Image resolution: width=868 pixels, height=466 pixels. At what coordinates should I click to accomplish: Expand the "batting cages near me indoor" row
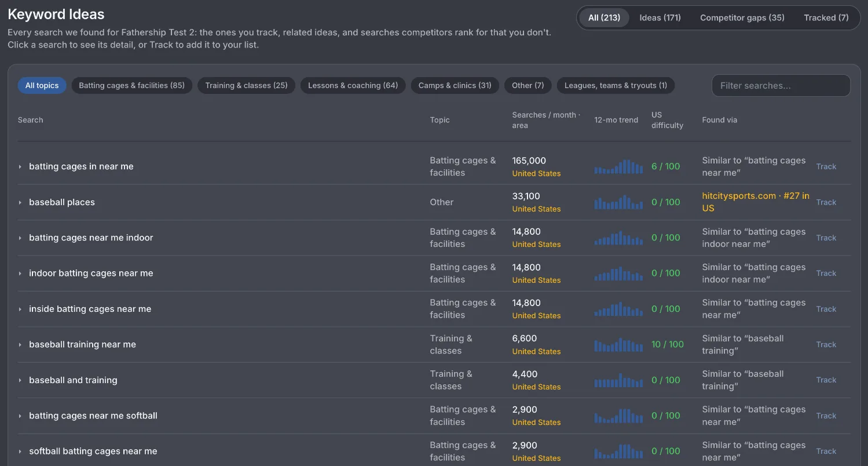coord(20,238)
